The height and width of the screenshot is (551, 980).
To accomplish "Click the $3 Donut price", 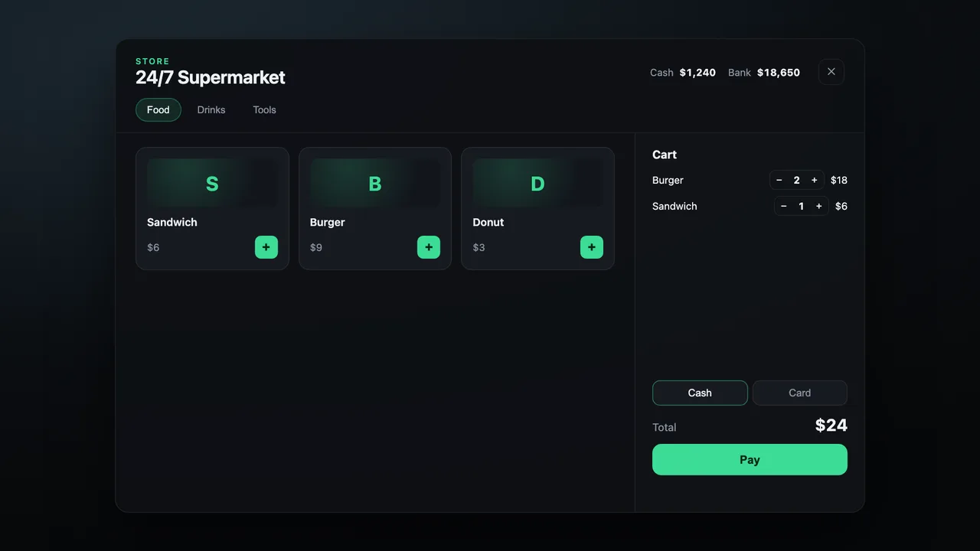I will pos(479,247).
